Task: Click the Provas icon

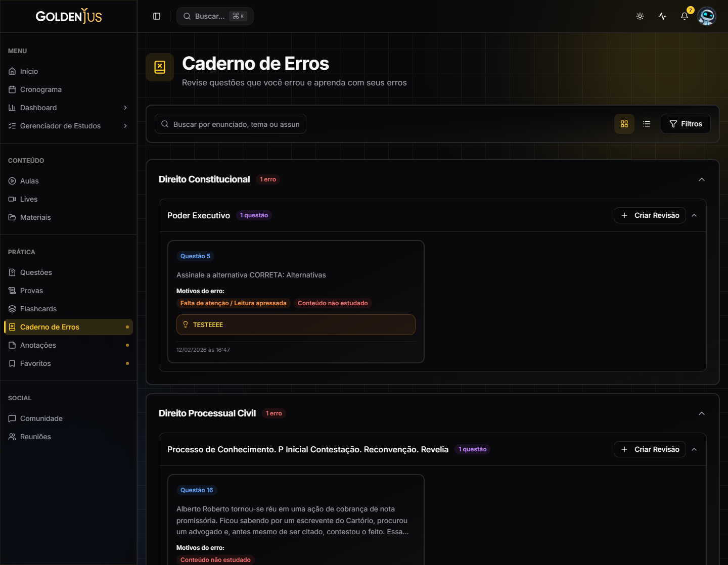Action: (12, 291)
